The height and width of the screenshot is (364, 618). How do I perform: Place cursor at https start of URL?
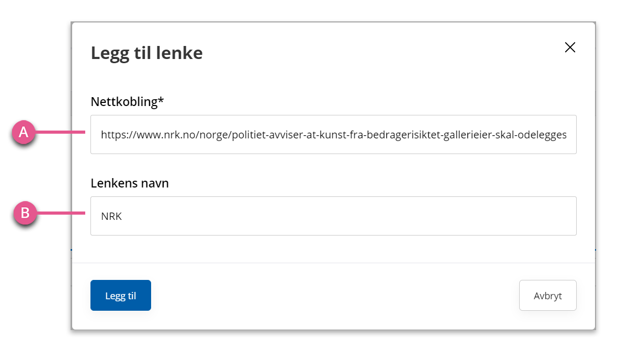pyautogui.click(x=111, y=135)
